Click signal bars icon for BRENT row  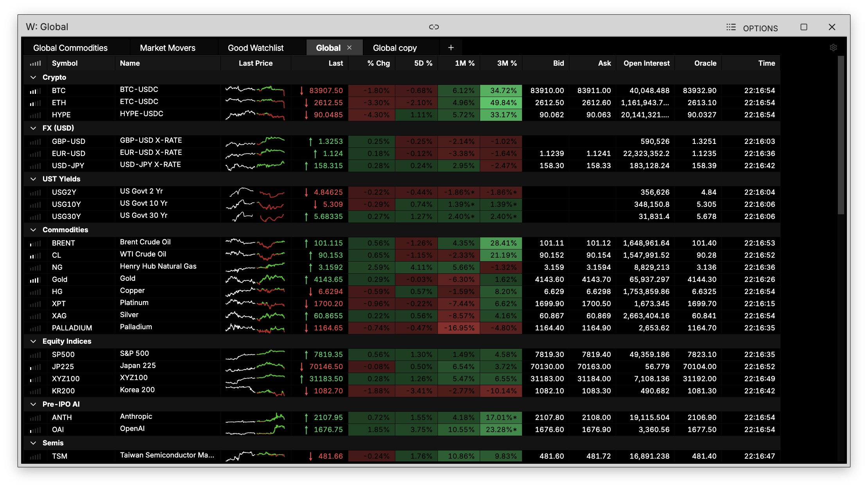tap(35, 244)
